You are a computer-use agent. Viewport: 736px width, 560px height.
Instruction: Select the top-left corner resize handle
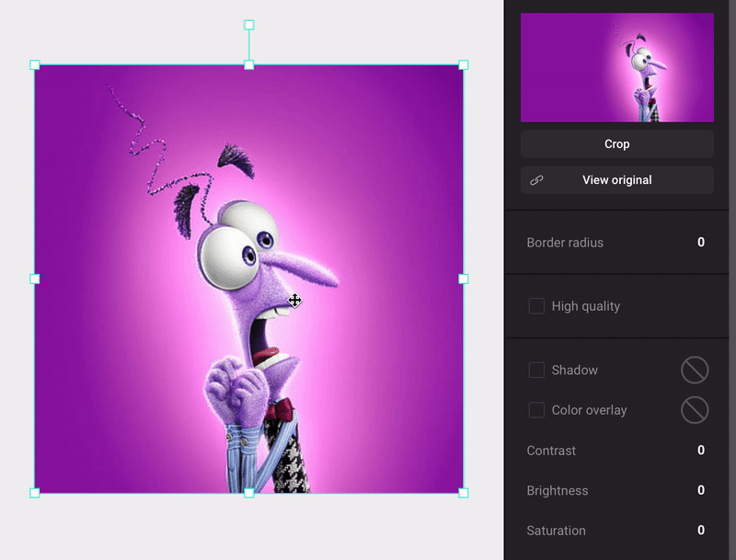pyautogui.click(x=35, y=65)
